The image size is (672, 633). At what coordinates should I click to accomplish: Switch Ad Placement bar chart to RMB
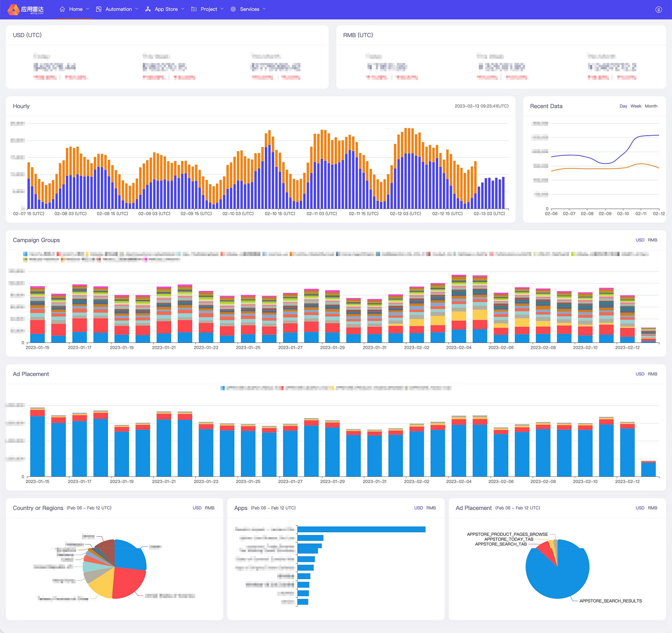652,374
